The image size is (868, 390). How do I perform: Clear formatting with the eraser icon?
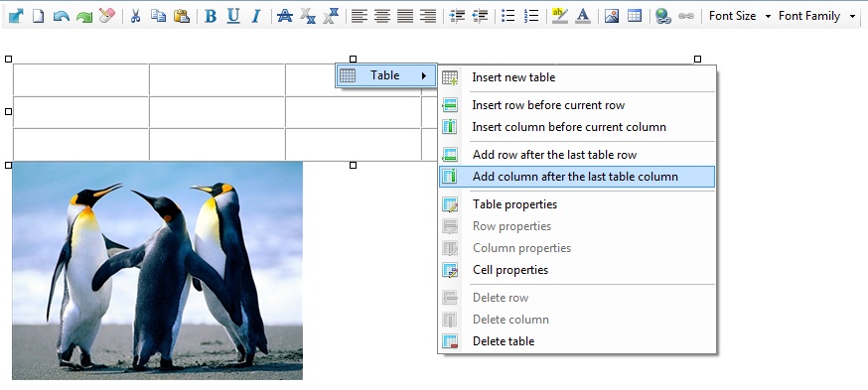click(x=107, y=16)
